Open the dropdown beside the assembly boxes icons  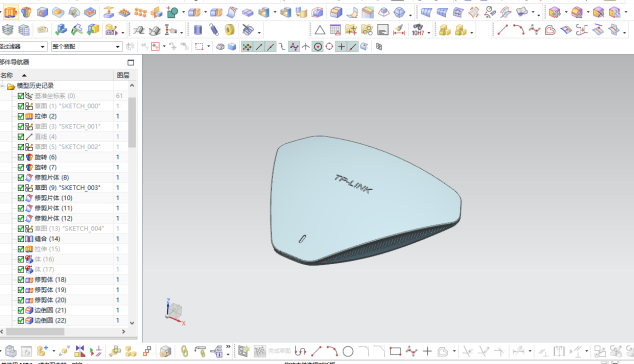pos(472,32)
